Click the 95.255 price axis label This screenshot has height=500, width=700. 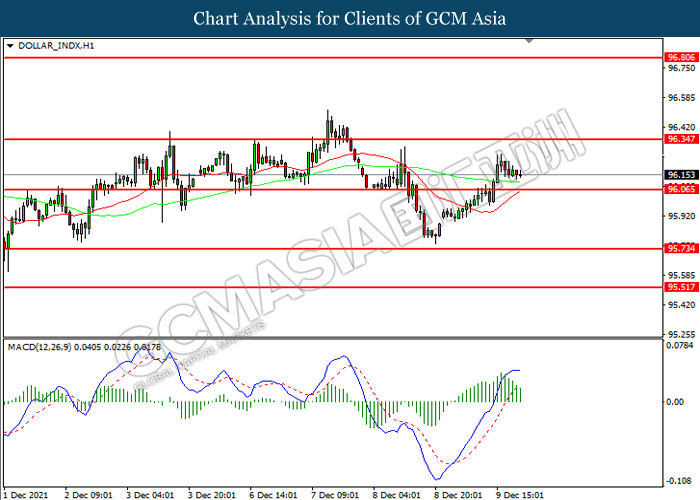click(x=680, y=335)
